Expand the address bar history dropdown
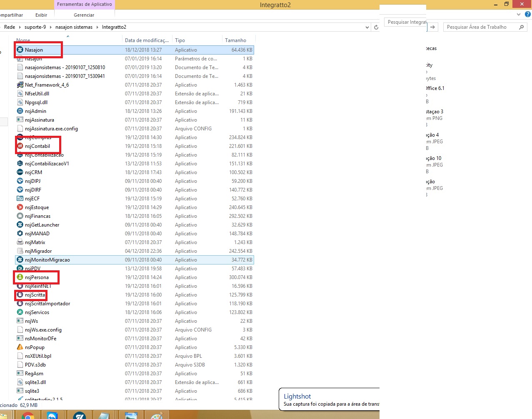The height and width of the screenshot is (419, 532). click(367, 27)
